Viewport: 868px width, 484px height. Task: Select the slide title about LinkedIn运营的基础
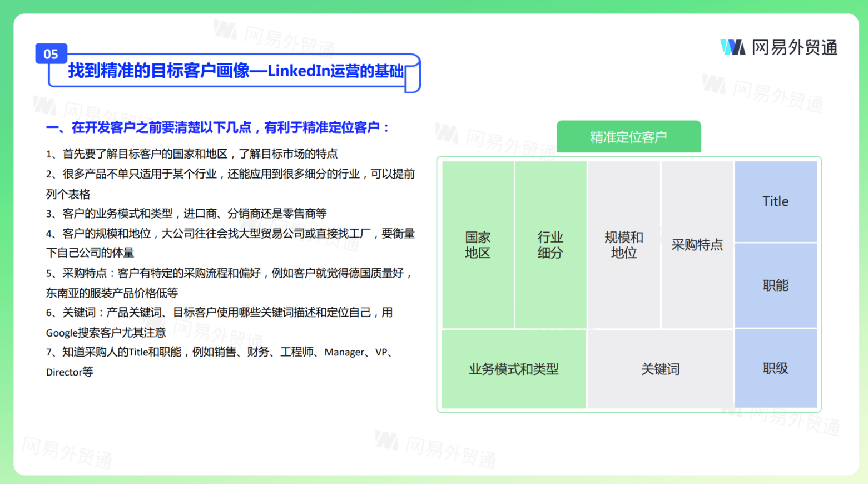[235, 71]
